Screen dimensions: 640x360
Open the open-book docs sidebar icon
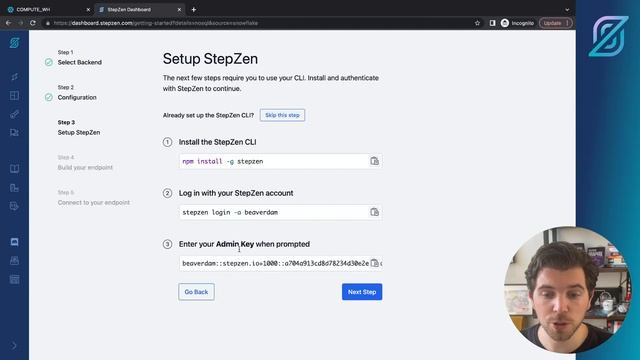click(x=14, y=169)
